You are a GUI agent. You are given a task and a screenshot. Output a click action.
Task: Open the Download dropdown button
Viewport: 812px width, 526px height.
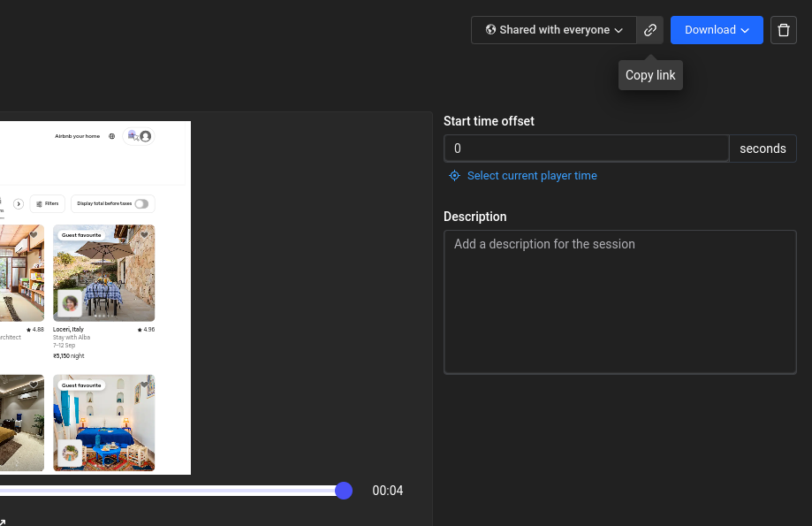(717, 30)
